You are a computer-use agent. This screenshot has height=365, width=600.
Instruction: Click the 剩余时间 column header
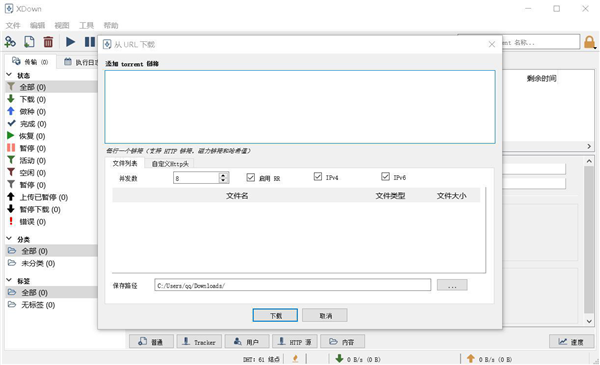coord(541,78)
